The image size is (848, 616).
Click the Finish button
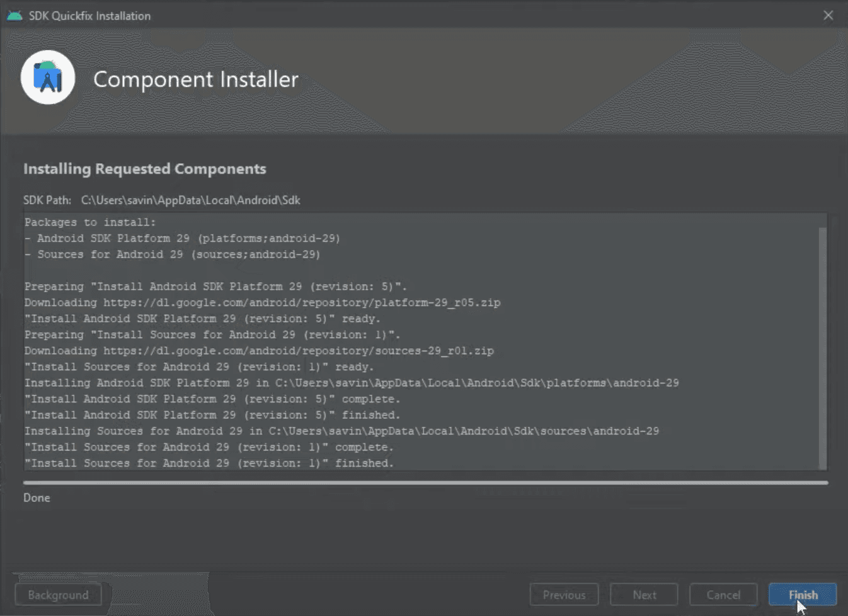[802, 594]
